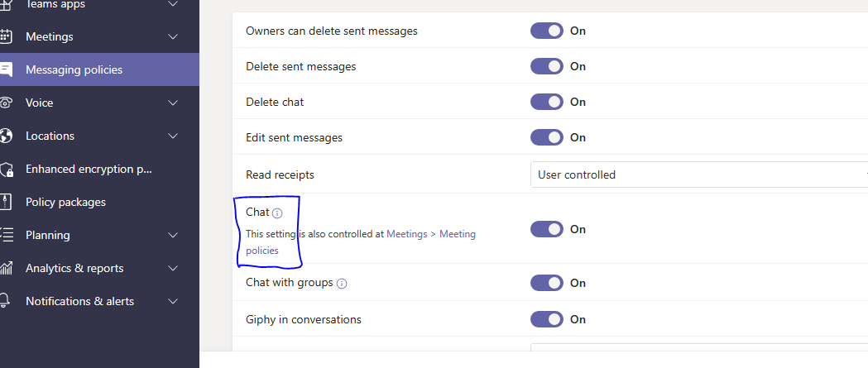868x368 pixels.
Task: Click the info icon next to Chat
Action: (x=277, y=213)
